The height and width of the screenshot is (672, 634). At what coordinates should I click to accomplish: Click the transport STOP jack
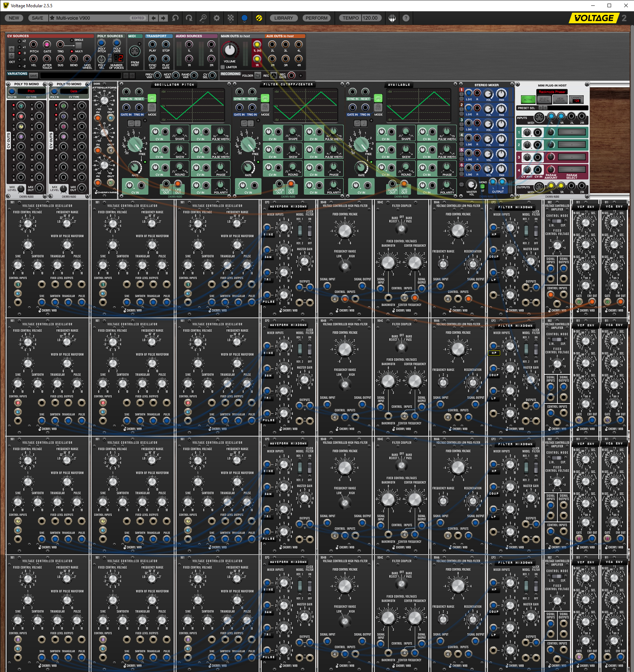(x=166, y=44)
